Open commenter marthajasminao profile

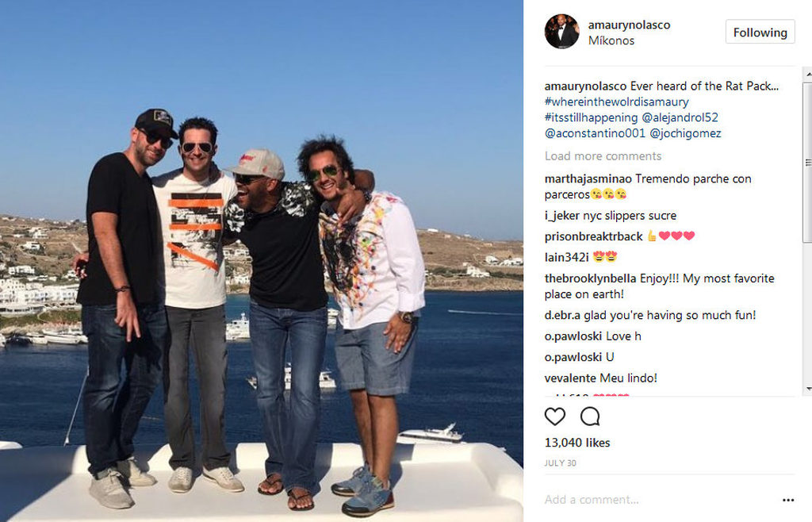click(x=588, y=178)
